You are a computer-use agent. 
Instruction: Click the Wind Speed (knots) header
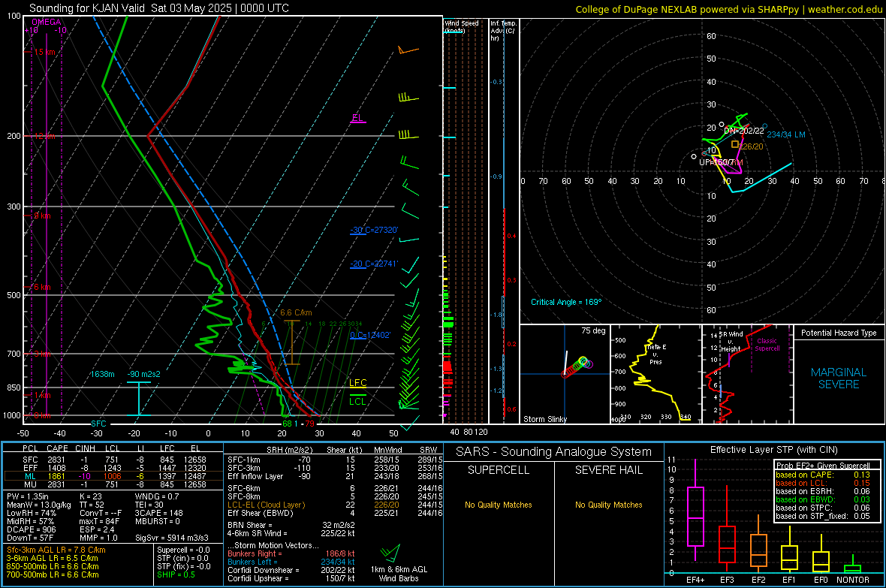pos(462,26)
